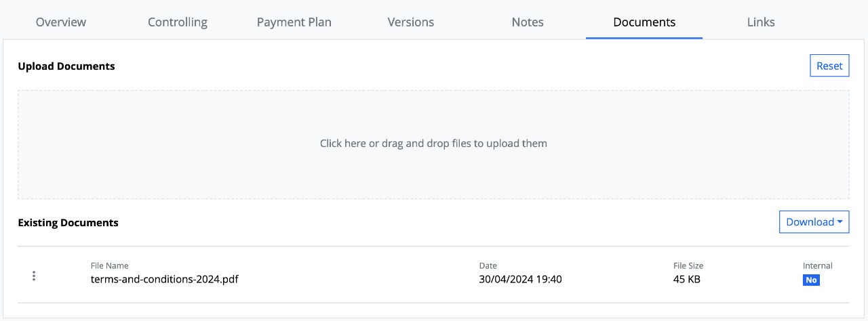Viewport: 868px width, 321px height.
Task: Open the Controlling tab
Action: [x=178, y=22]
